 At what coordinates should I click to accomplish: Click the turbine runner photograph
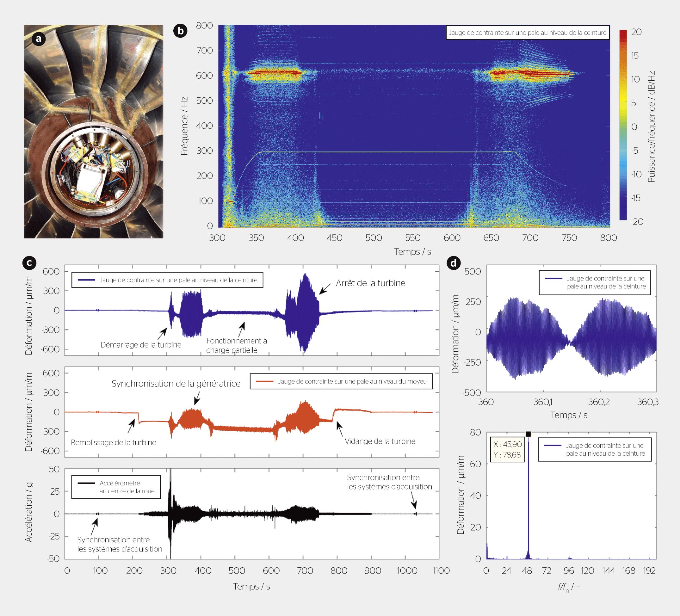(x=93, y=132)
